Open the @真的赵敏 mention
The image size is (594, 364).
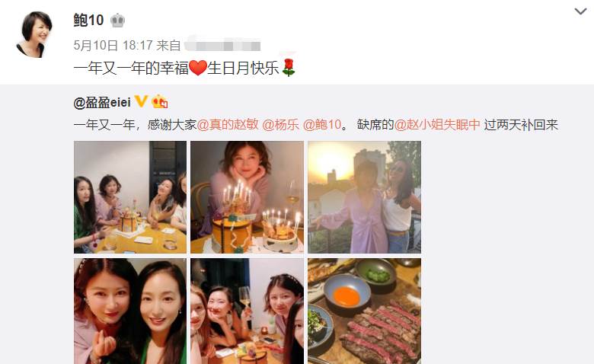(228, 125)
